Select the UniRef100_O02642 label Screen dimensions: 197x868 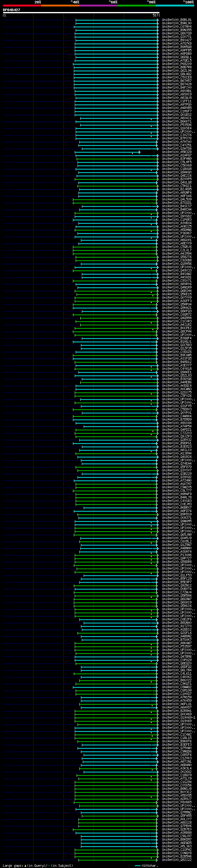176,772
